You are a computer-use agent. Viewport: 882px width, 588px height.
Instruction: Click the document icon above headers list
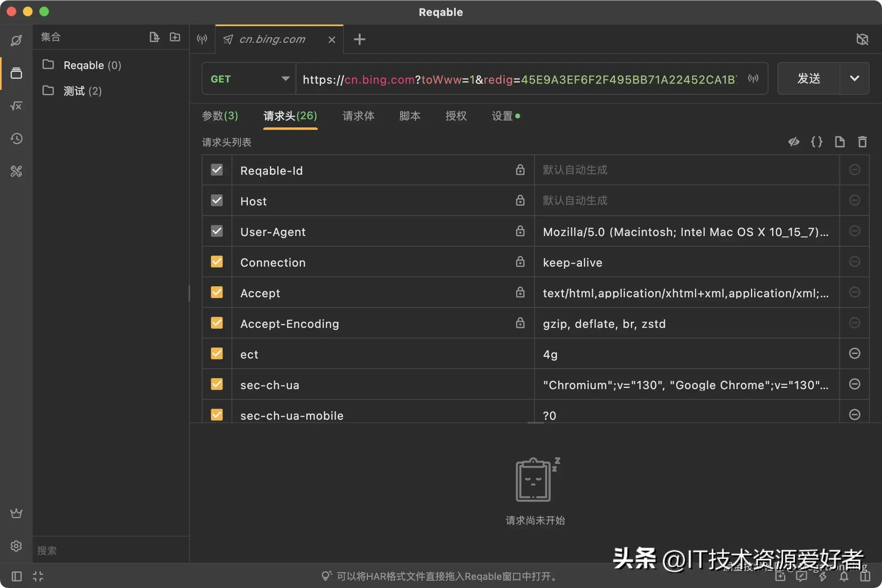[840, 142]
